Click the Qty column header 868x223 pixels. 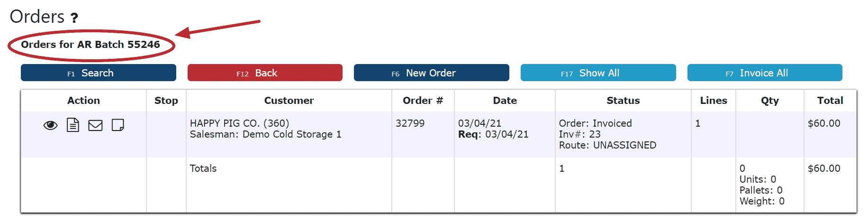(770, 101)
